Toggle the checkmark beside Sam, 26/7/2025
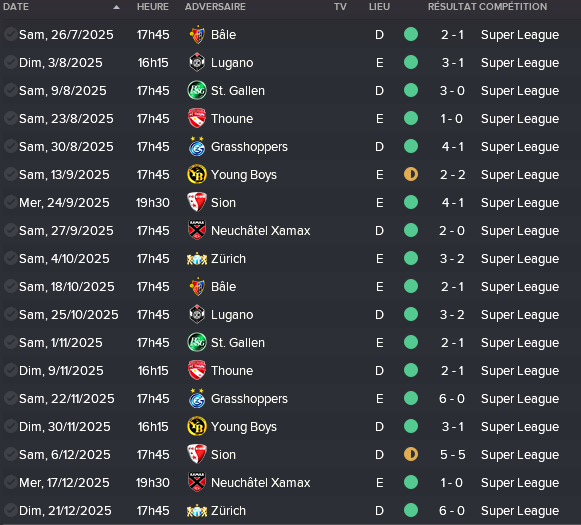 pyautogui.click(x=10, y=34)
